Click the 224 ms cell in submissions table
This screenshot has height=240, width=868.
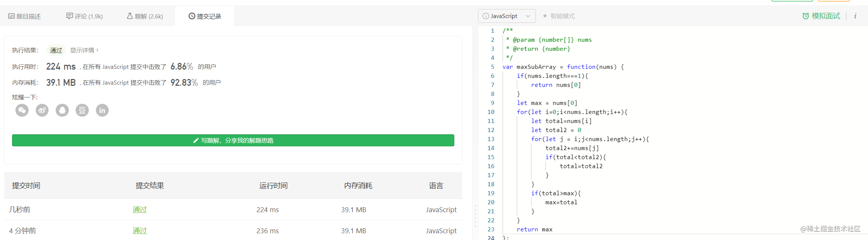pos(267,210)
